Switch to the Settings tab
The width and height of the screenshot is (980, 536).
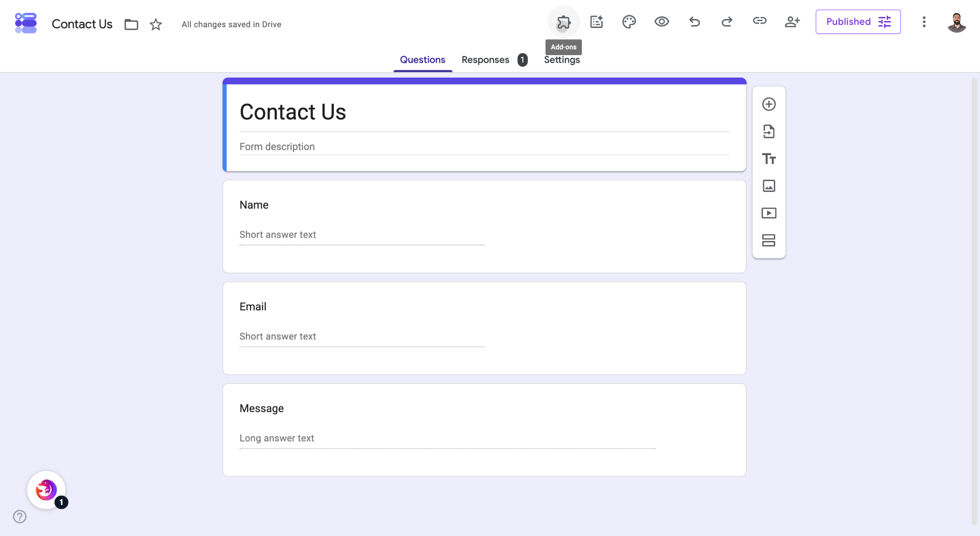point(561,60)
